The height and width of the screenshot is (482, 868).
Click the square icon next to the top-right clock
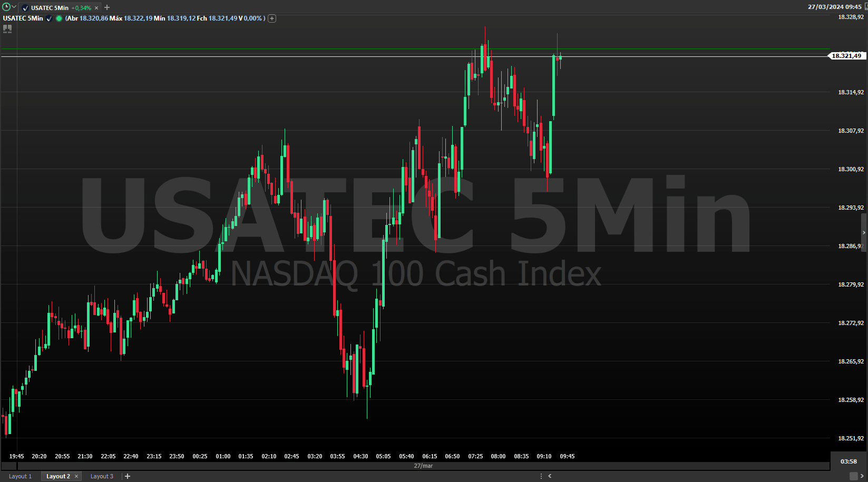click(866, 7)
